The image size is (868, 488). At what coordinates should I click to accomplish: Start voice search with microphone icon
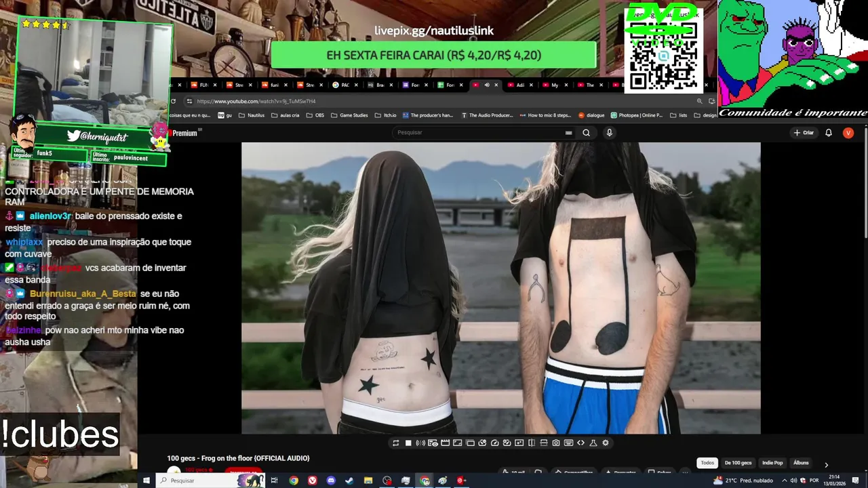pyautogui.click(x=609, y=133)
